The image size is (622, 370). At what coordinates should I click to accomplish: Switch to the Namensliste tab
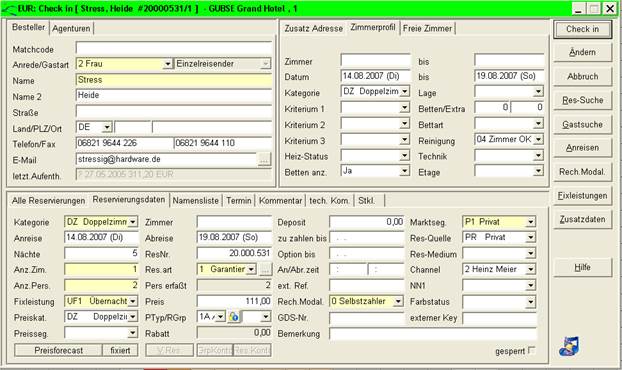pos(196,201)
